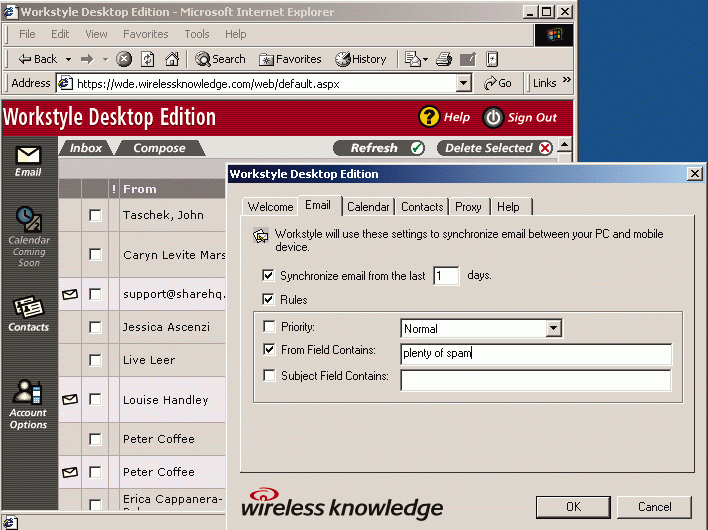
Task: Click the Discuss icon in IE toolbar
Action: coord(492,59)
